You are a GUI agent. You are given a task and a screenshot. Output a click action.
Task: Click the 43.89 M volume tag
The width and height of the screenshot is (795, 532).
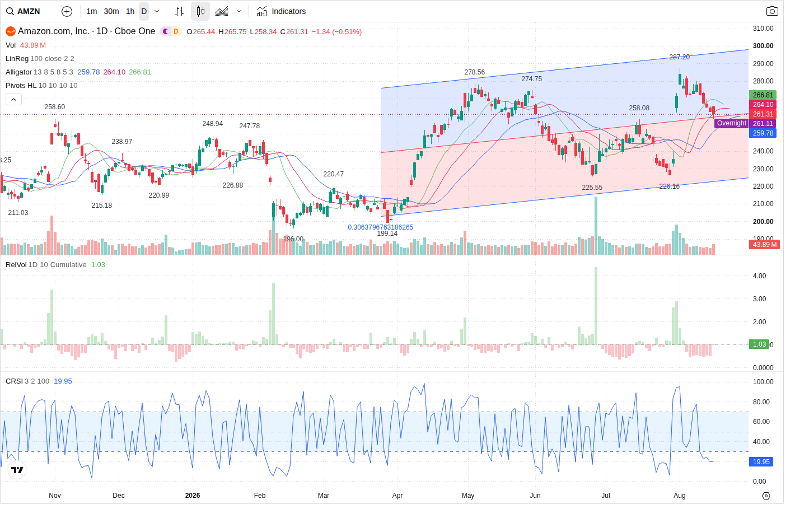pos(765,245)
